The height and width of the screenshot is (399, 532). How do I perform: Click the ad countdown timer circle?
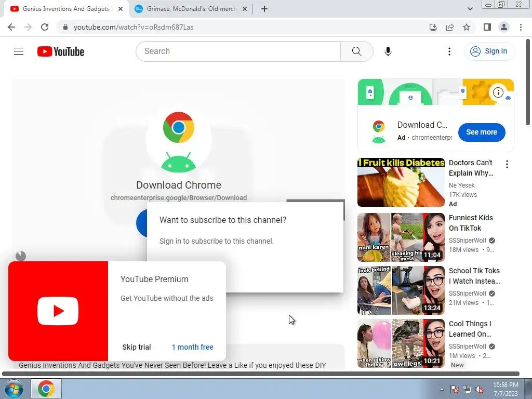(x=21, y=256)
